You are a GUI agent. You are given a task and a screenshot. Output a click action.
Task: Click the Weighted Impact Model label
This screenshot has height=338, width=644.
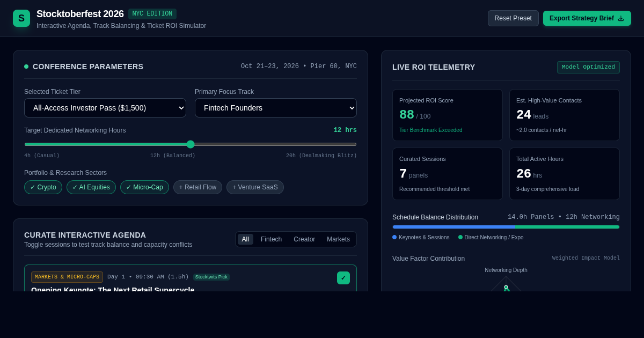tap(586, 258)
